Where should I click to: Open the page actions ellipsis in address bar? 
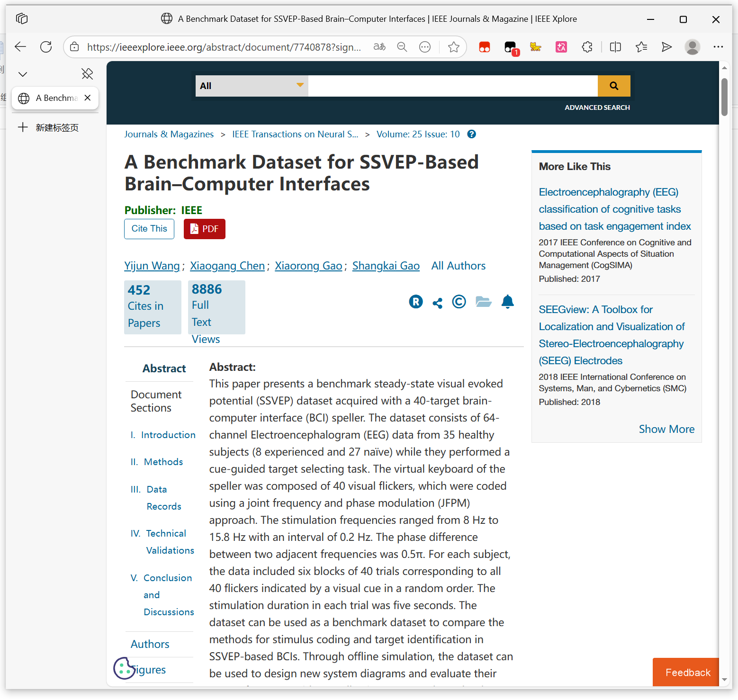click(425, 47)
